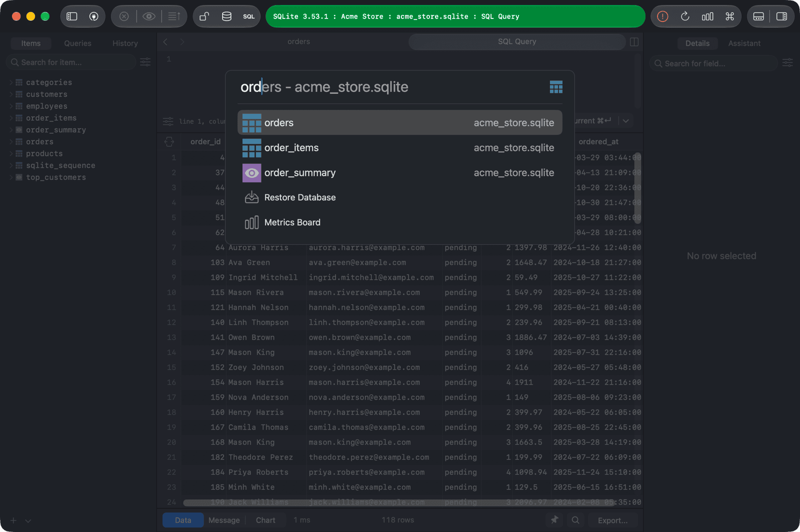Toggle the left sidebar panel
This screenshot has height=532, width=800.
72,16
